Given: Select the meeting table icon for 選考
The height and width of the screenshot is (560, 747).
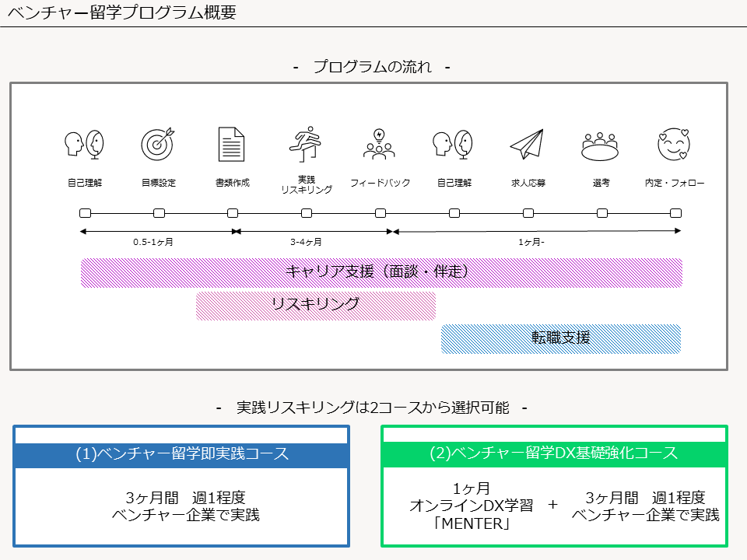Looking at the screenshot, I should (600, 146).
